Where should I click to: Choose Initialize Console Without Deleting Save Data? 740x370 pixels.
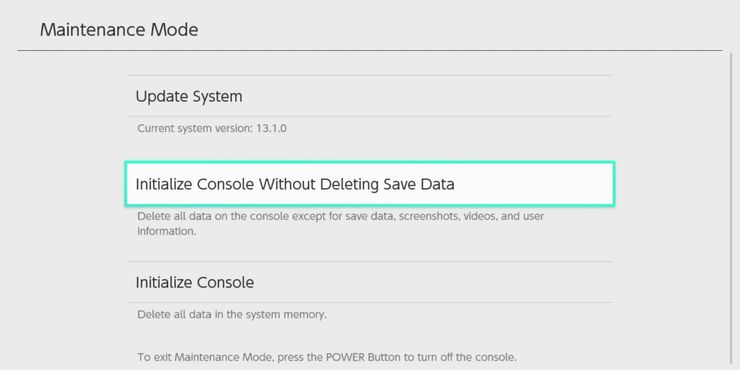point(370,184)
